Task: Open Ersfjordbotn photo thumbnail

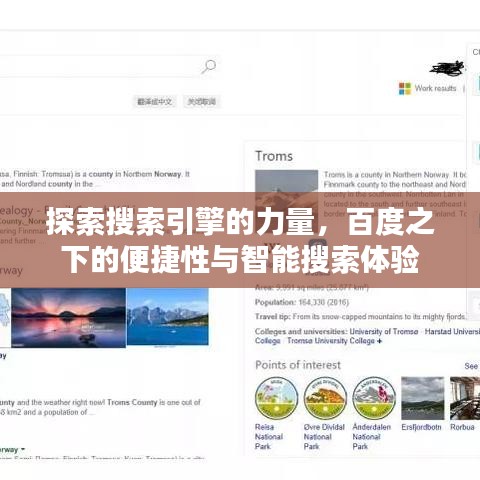Action: (423, 398)
